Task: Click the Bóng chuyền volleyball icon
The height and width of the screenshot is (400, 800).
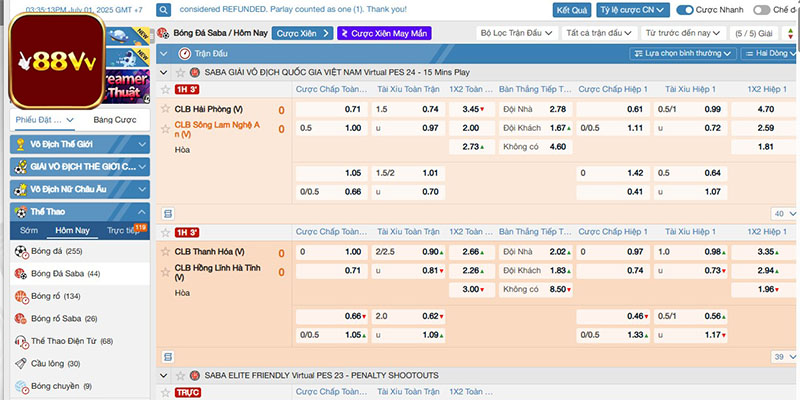Action: [x=20, y=386]
